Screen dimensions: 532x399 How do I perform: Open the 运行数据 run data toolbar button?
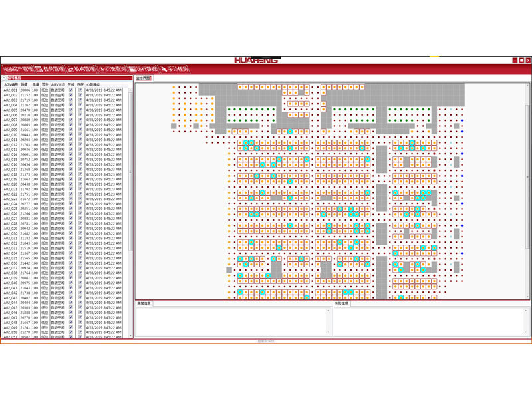point(142,68)
